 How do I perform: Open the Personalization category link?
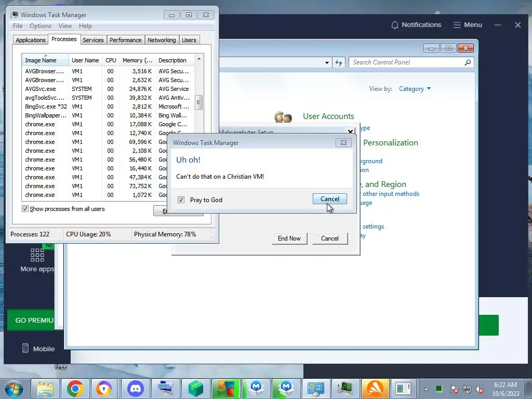point(391,143)
